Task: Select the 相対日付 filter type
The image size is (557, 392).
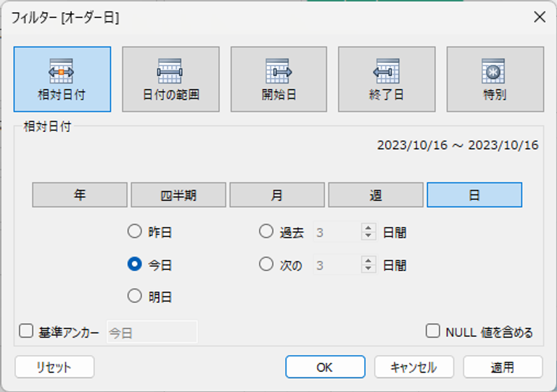Action: [62, 79]
